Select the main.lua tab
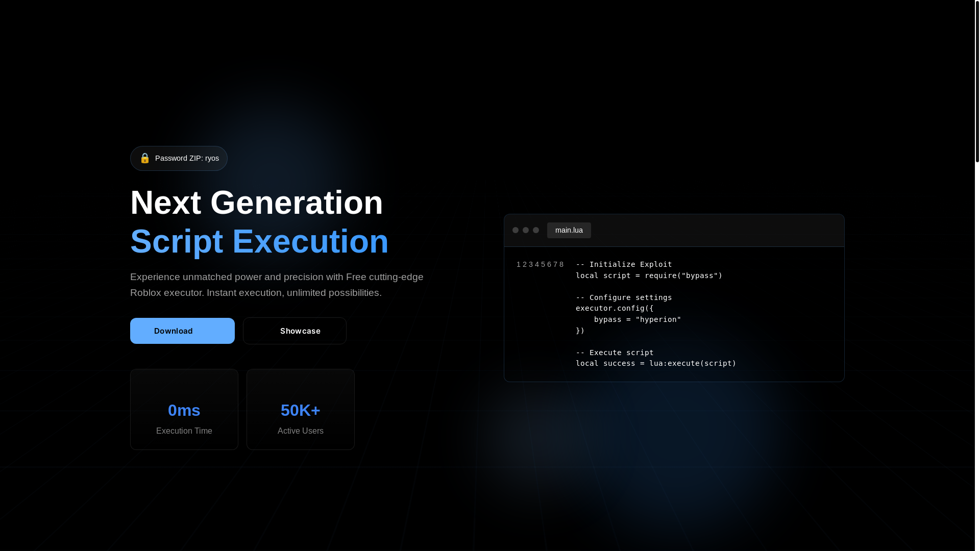980x551 pixels. pyautogui.click(x=569, y=230)
